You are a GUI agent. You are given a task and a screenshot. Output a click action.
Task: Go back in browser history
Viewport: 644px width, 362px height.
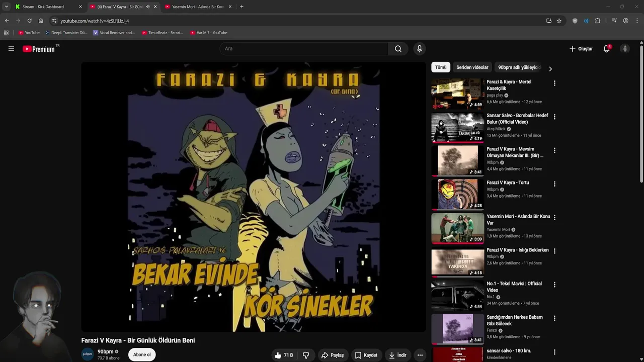point(7,21)
